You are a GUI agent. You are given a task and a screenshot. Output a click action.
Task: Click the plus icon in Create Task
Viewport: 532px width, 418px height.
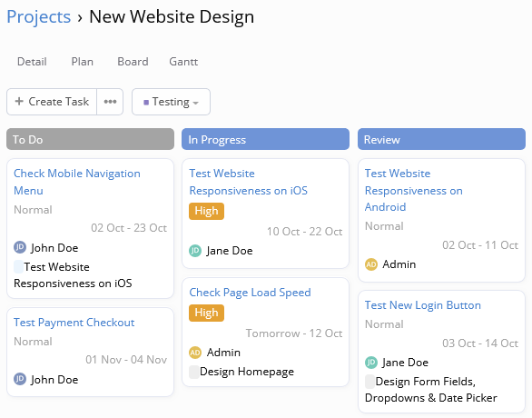(19, 101)
